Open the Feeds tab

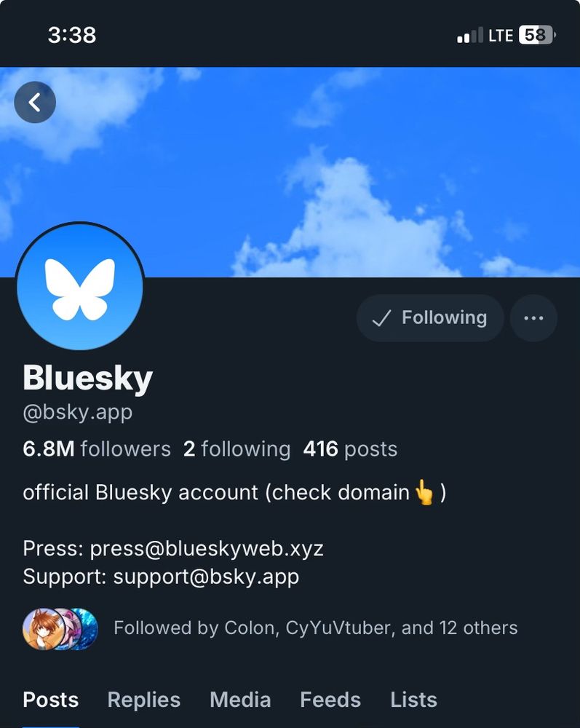(x=330, y=700)
